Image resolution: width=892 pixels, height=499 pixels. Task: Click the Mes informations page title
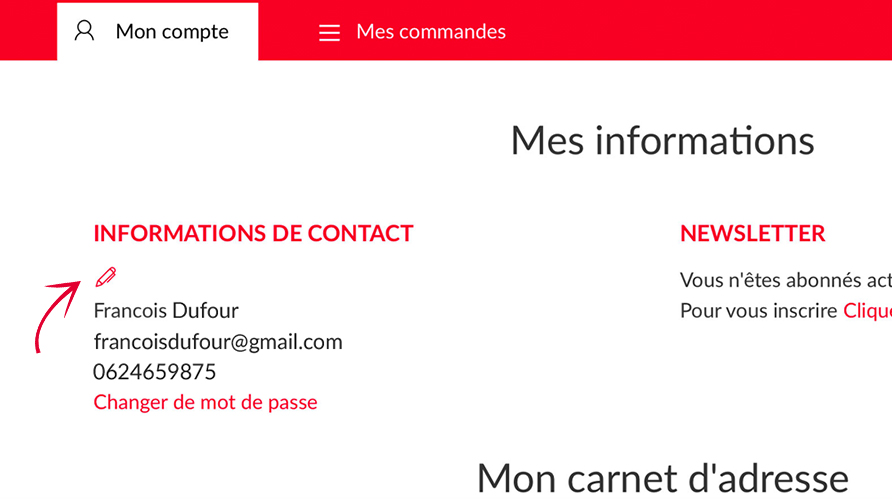click(x=662, y=140)
